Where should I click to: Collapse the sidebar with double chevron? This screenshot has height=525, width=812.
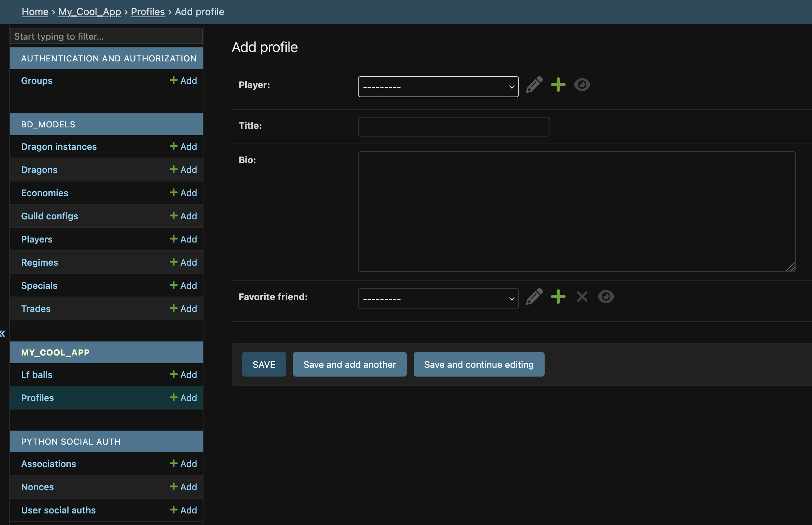coord(3,333)
